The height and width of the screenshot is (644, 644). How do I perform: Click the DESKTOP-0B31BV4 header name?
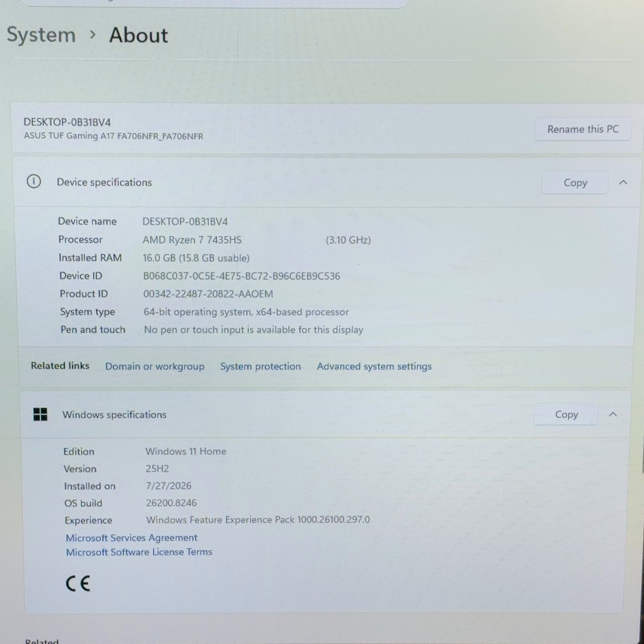[x=67, y=122]
